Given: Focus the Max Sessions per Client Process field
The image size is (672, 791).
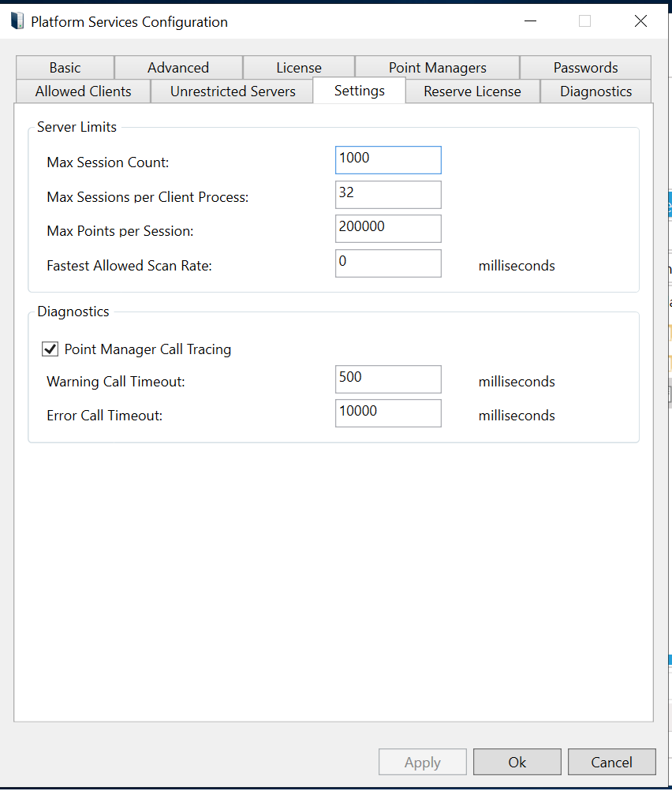Looking at the screenshot, I should pos(387,195).
